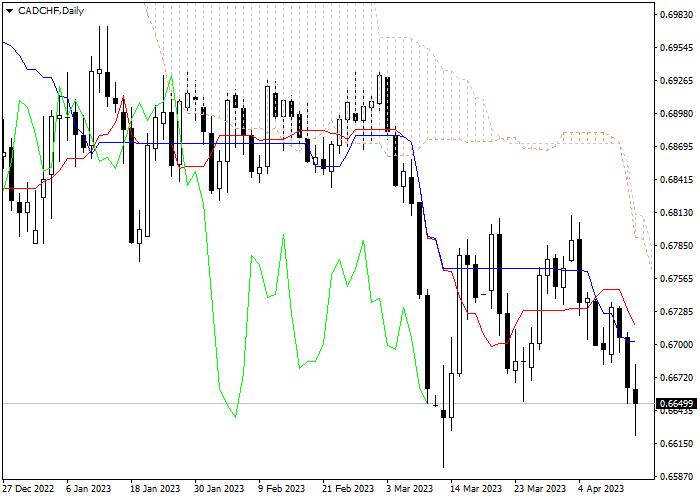This screenshot has height=500, width=700.
Task: Click price level 0.69830 on the scale
Action: [x=676, y=15]
